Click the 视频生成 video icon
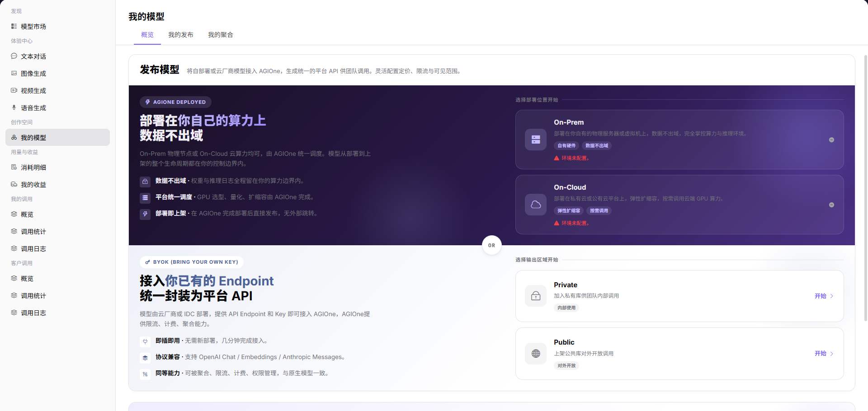 click(14, 90)
